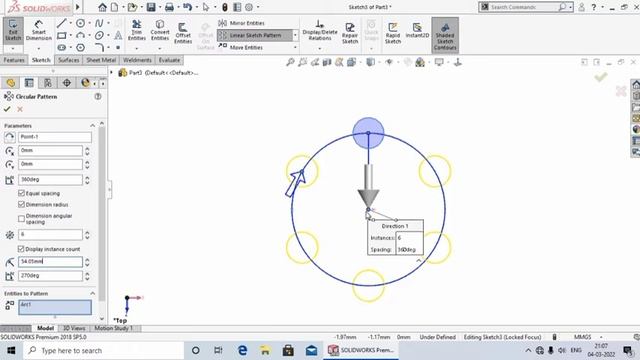Click Linear Sketch Pattern button
This screenshot has height=360, width=640.
tap(255, 36)
